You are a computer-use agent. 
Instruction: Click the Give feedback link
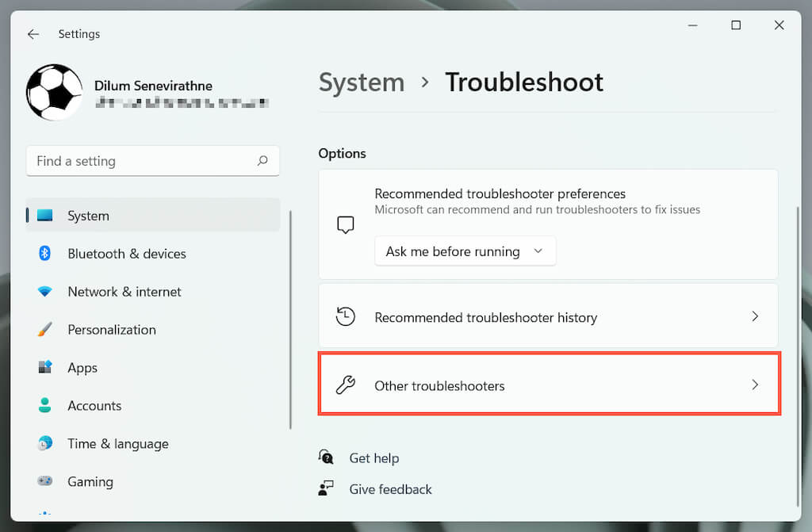coord(390,489)
